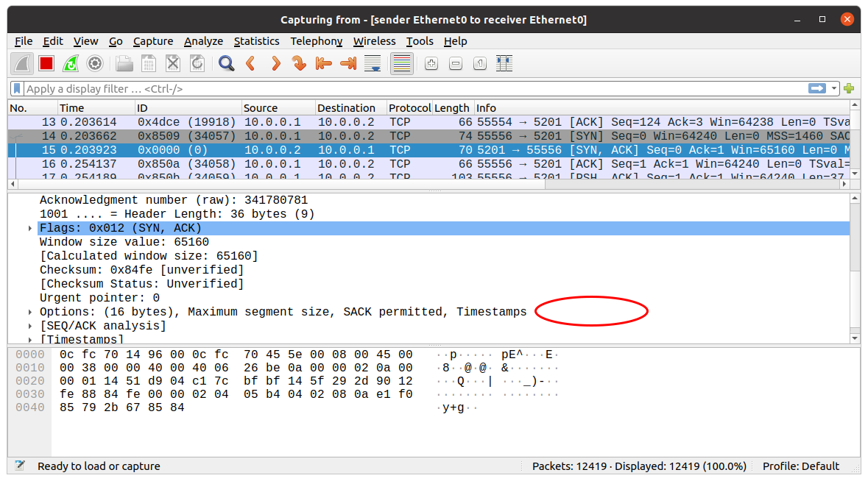Zoom in on the packet text
Screen dimensions: 868x481
[x=431, y=64]
